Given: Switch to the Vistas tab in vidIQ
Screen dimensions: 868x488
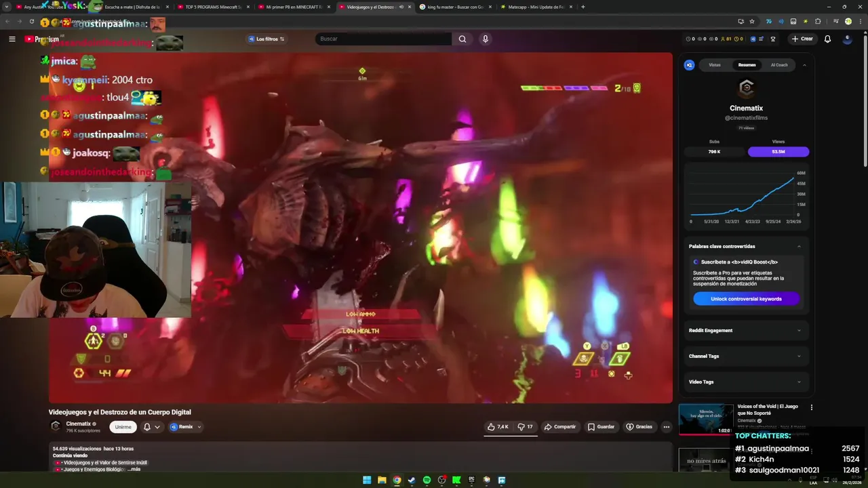Looking at the screenshot, I should pyautogui.click(x=715, y=65).
